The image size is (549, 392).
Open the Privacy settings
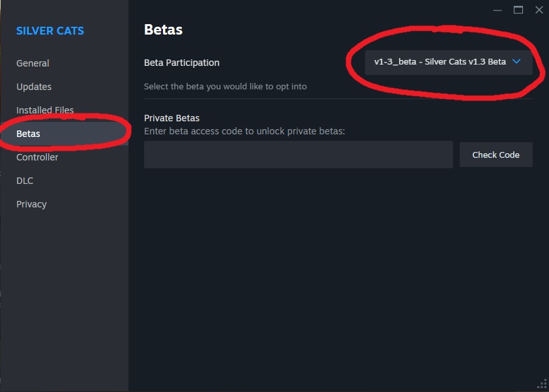pos(31,204)
